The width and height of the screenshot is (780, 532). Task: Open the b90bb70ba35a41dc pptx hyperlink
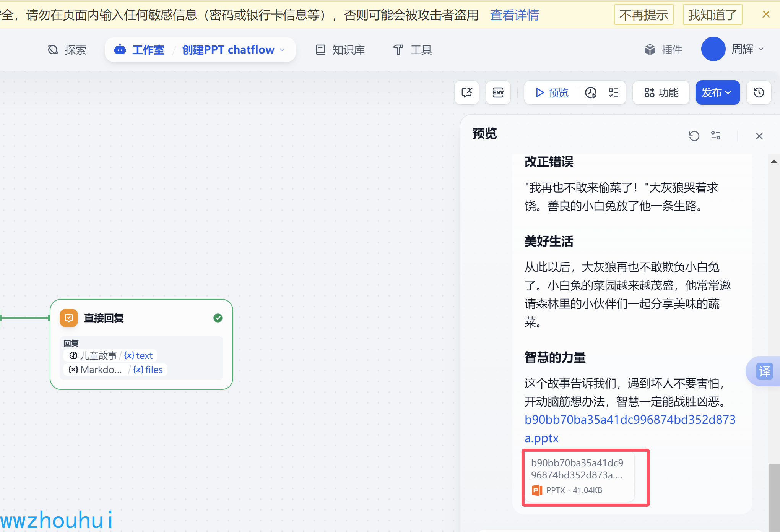pyautogui.click(x=629, y=420)
